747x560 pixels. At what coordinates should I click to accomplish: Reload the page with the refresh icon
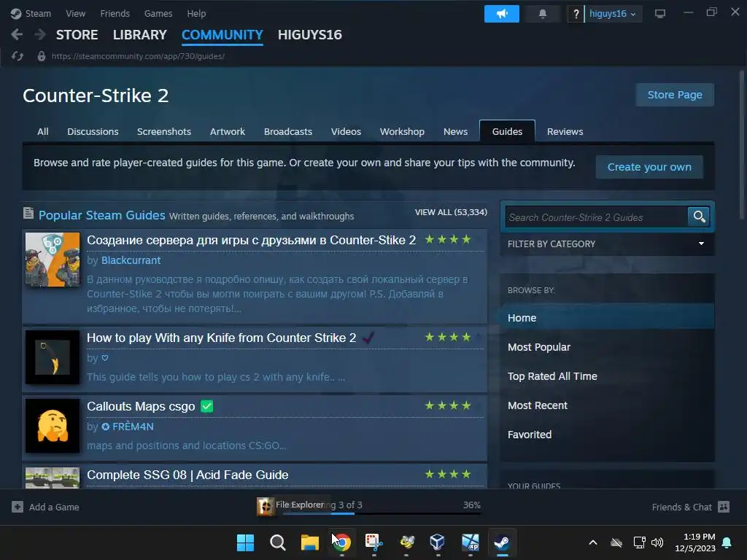pos(18,56)
